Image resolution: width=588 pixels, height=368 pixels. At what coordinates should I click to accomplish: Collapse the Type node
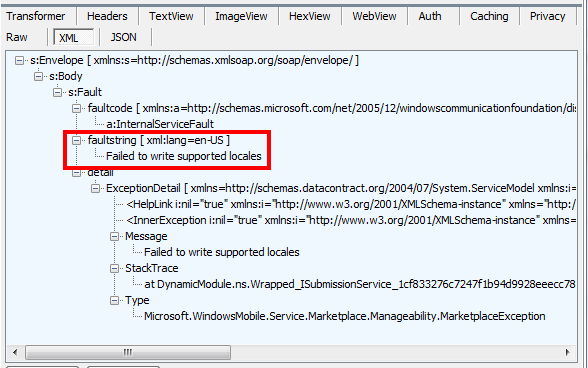tap(115, 300)
